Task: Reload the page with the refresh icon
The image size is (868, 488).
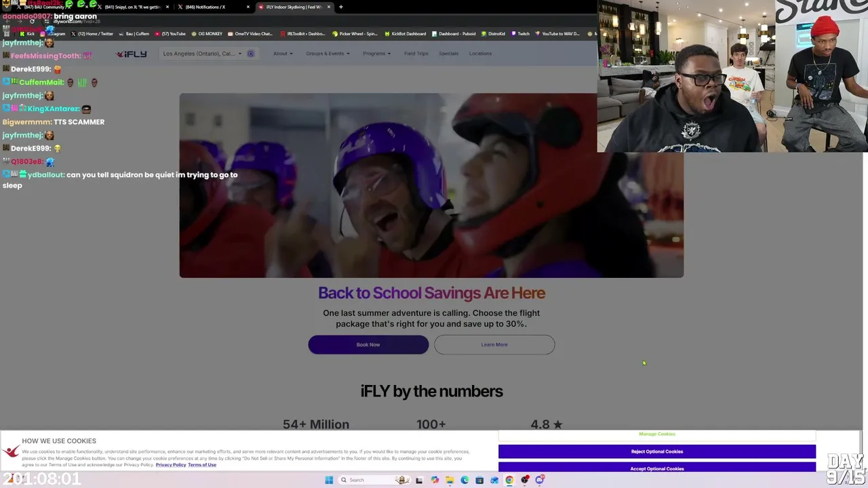Action: coord(32,21)
